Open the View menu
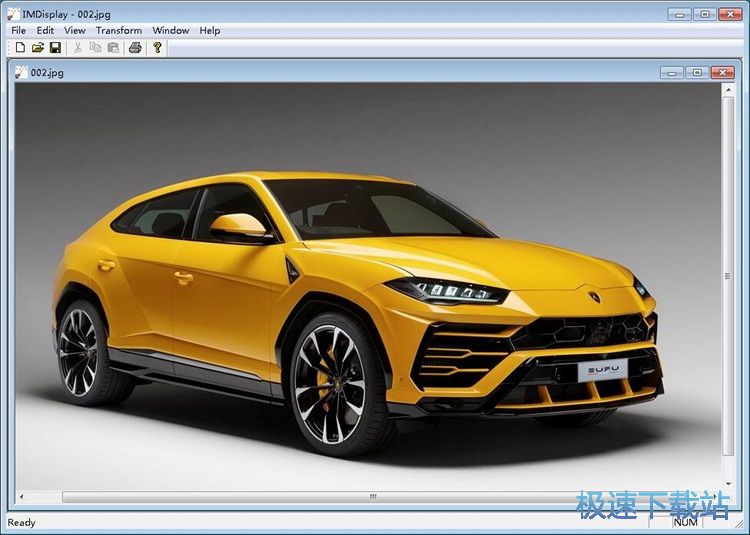The height and width of the screenshot is (535, 750). click(75, 30)
